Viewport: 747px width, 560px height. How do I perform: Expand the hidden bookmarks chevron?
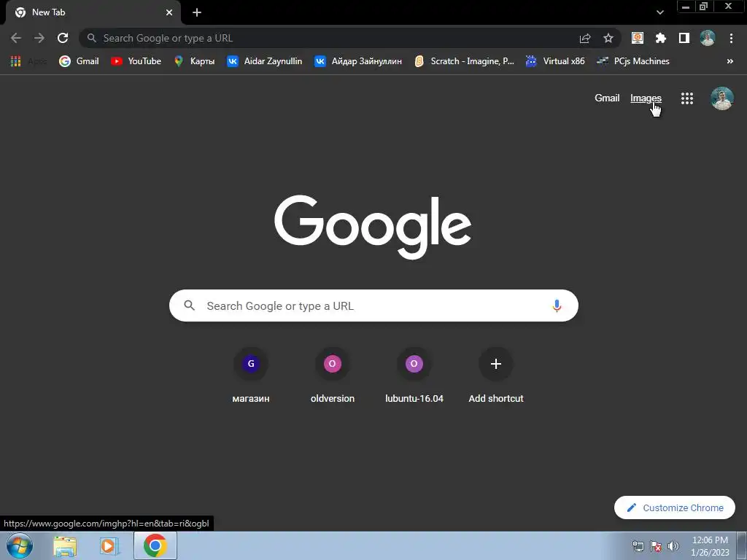click(x=729, y=61)
